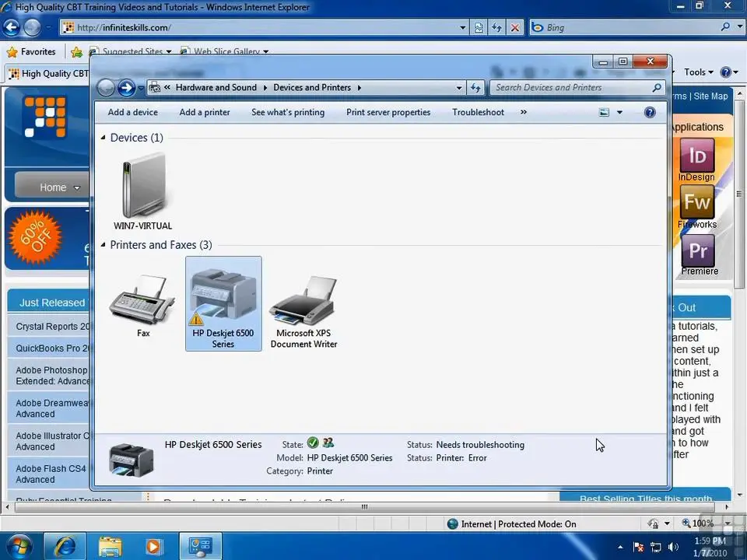Click the Add to Favorites Bar icon
747x560 pixels.
(76, 52)
